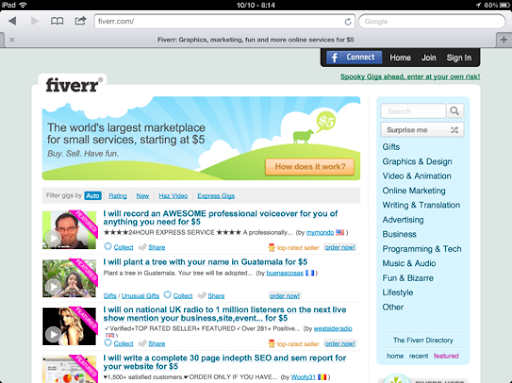
Task: Click the How does it work? button
Action: (x=310, y=167)
